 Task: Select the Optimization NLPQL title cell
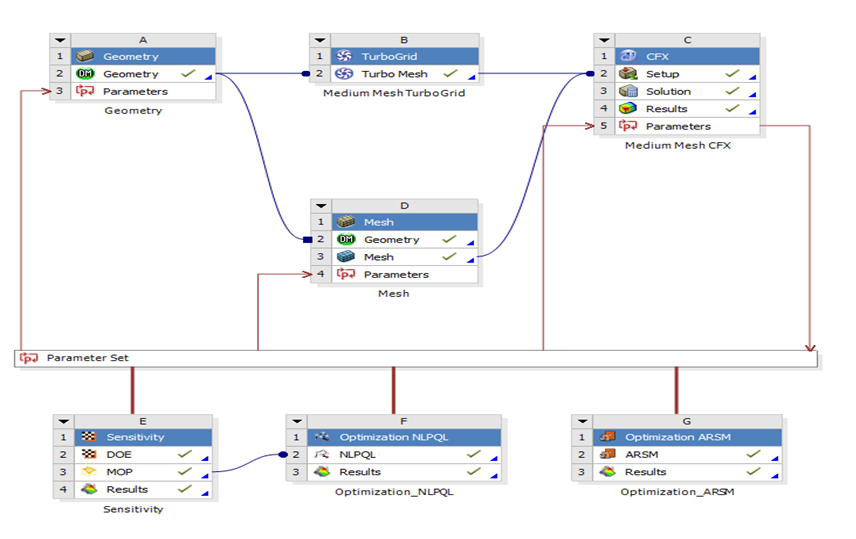pyautogui.click(x=404, y=437)
